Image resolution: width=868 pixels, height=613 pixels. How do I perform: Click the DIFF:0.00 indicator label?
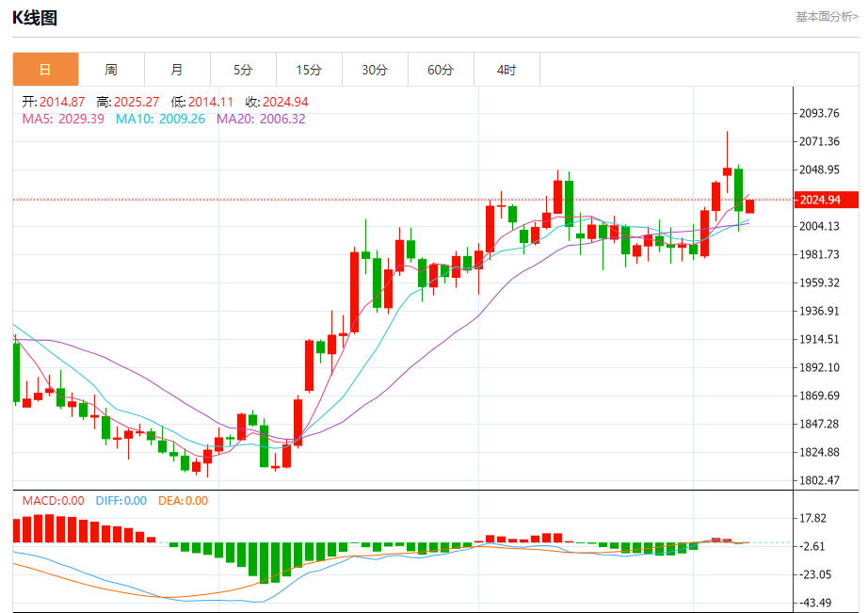coord(121,501)
